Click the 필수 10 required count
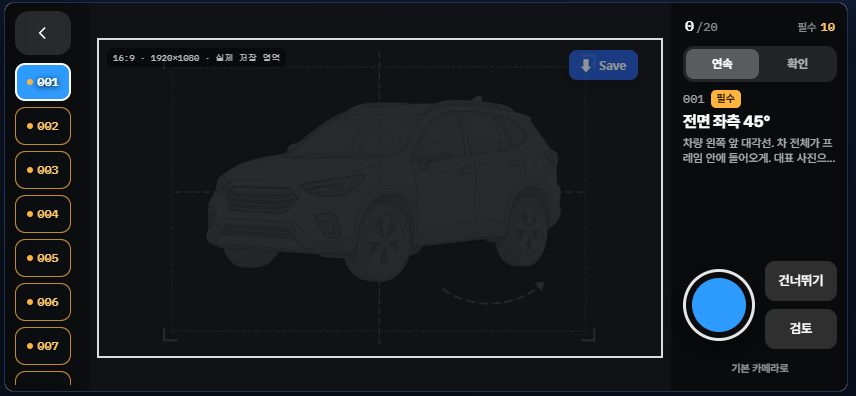Screen dimensions: 856x396 tap(816, 27)
